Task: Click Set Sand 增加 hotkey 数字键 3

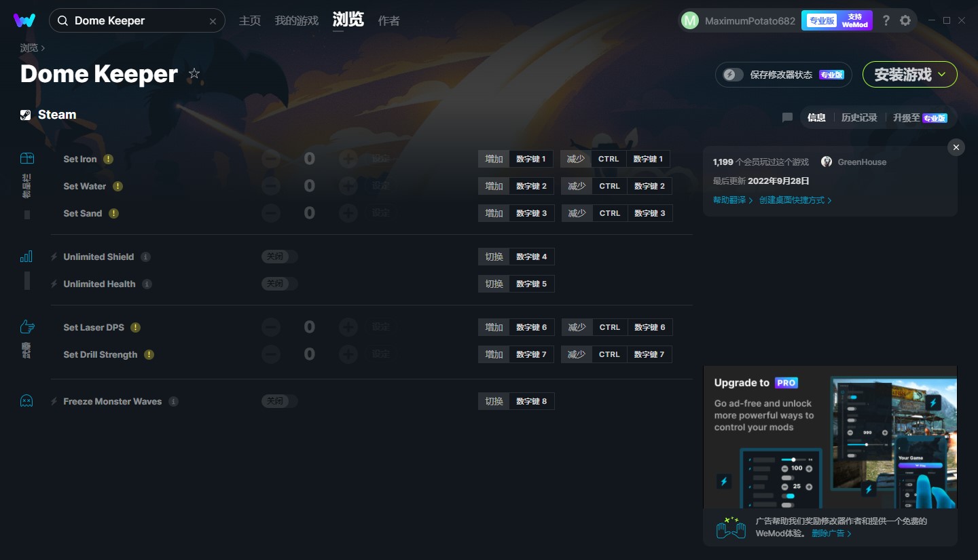Action: [516, 213]
